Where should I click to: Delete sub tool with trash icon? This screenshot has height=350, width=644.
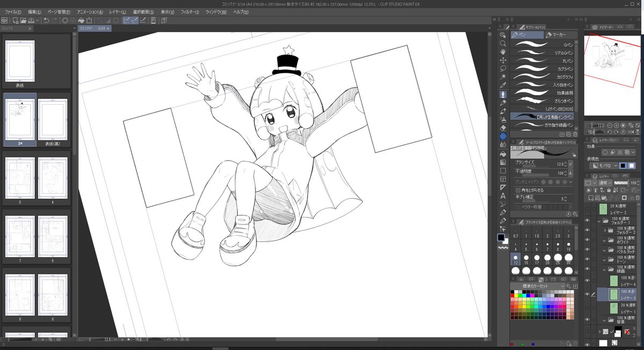pyautogui.click(x=575, y=134)
